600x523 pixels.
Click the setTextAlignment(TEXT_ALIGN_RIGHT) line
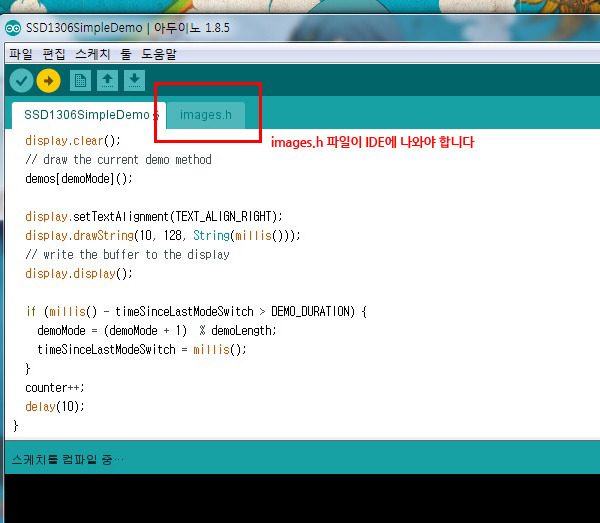154,217
